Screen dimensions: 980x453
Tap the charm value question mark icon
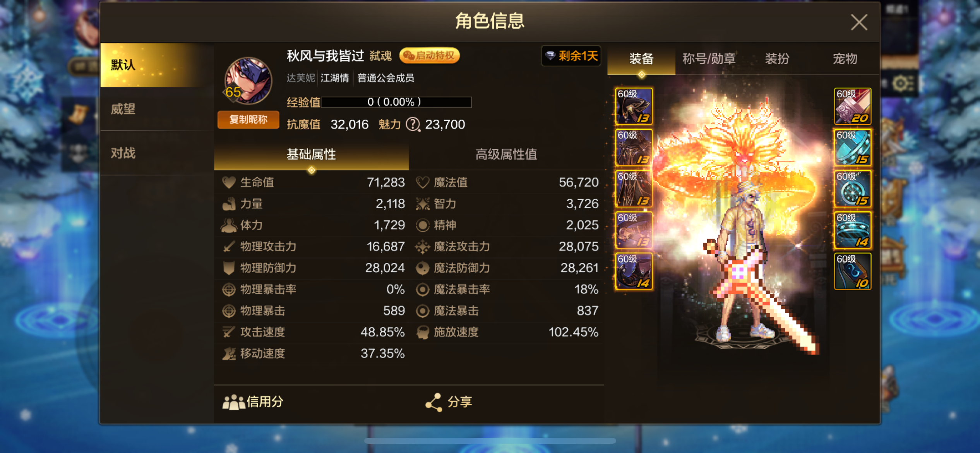tap(413, 124)
